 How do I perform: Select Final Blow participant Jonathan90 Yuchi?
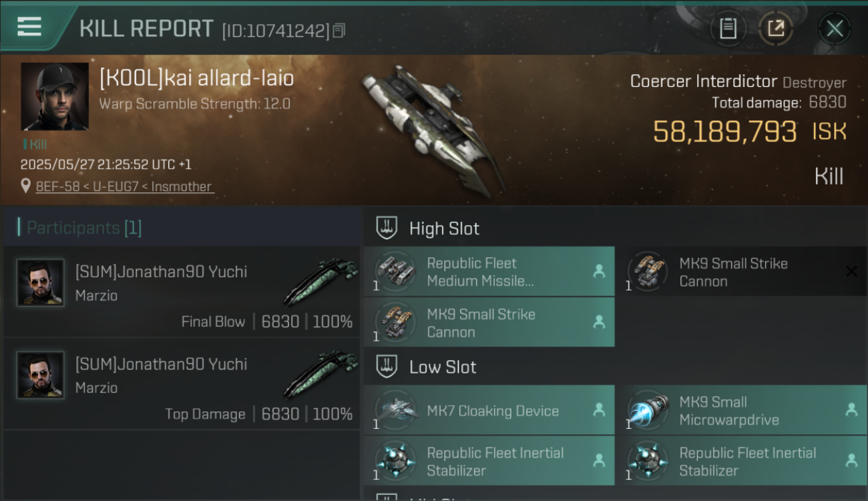pos(182,292)
